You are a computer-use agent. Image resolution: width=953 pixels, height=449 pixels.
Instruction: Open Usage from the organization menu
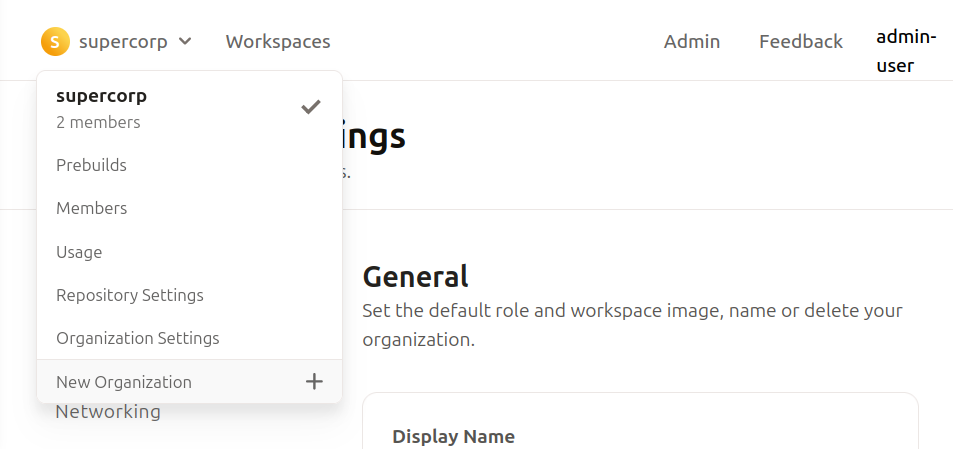point(190,252)
